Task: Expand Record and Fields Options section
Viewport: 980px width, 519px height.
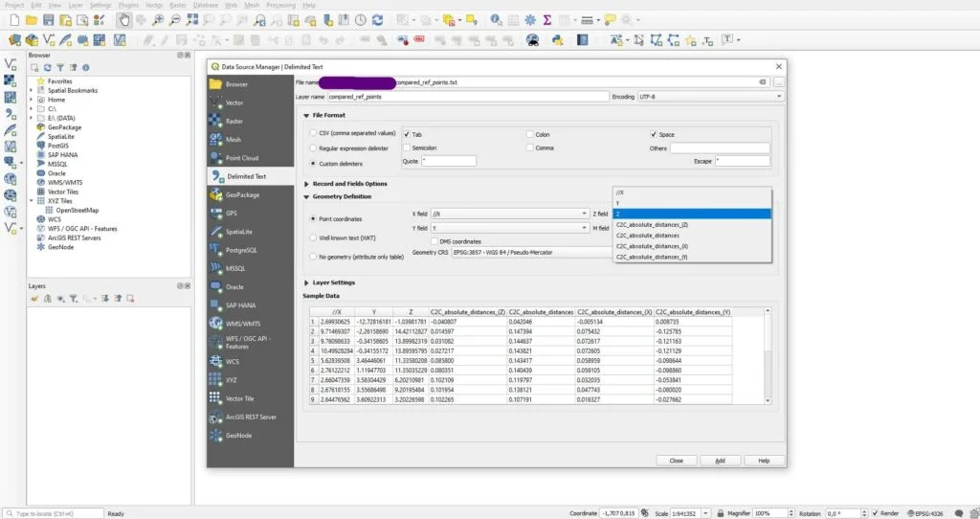Action: [x=306, y=184]
